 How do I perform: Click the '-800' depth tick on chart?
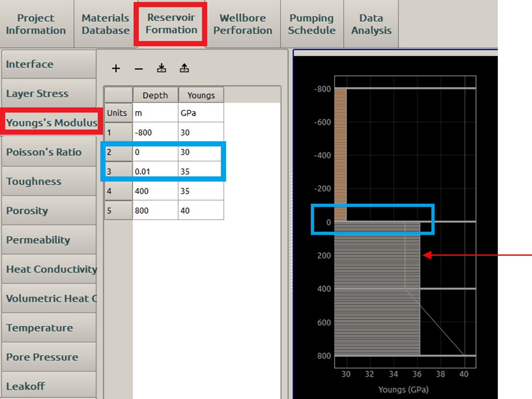coord(322,89)
